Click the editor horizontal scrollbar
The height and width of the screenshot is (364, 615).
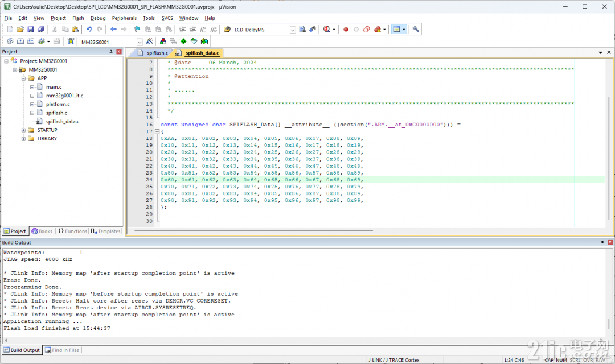click(x=253, y=231)
